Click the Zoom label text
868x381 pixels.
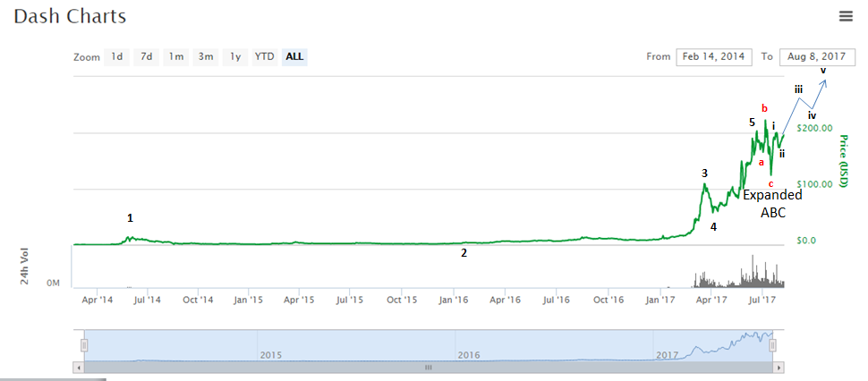point(87,57)
